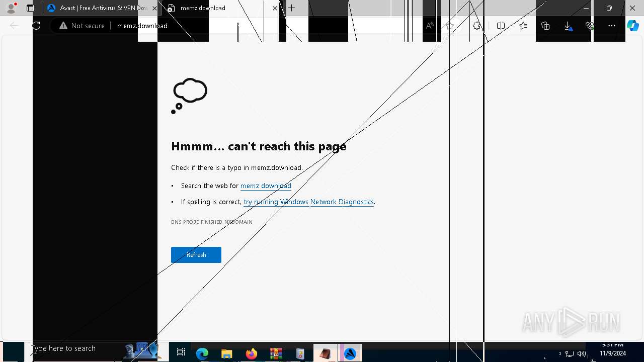Add this page to favorites with the star

tap(450, 26)
